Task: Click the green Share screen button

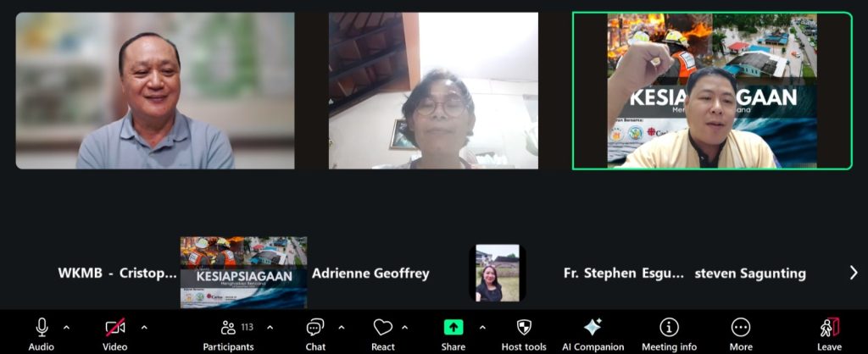Action: click(x=453, y=328)
